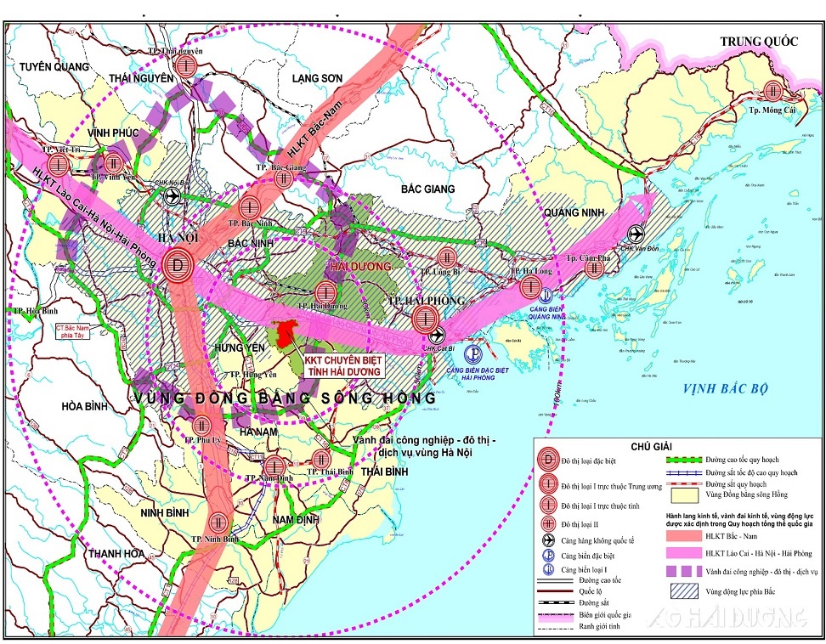Select the TP. Hải Phòng city marker
The width and height of the screenshot is (826, 644).
coord(425,319)
